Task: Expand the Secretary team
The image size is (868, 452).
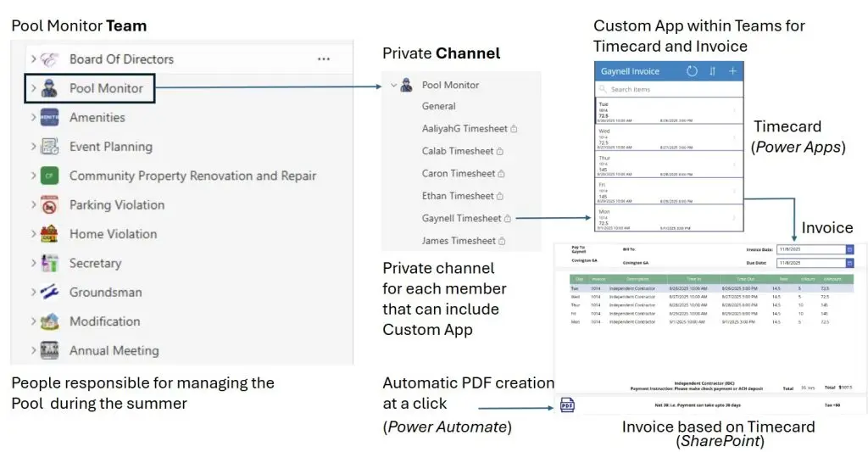Action: pyautogui.click(x=33, y=263)
